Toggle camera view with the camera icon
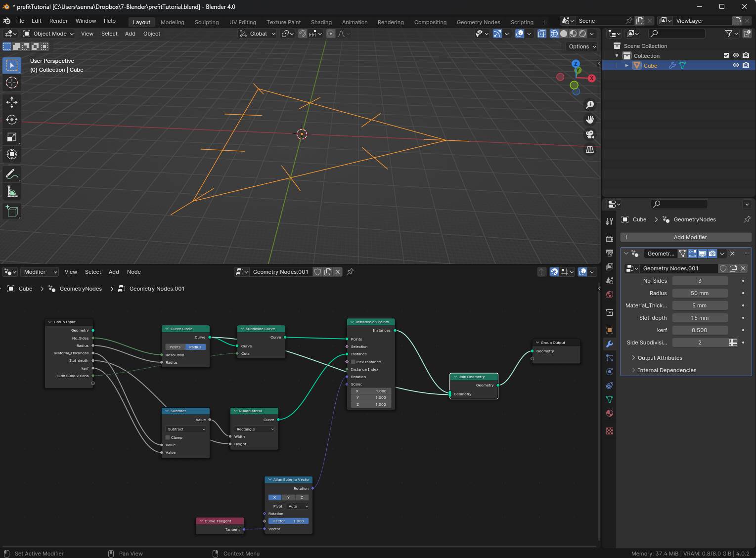The width and height of the screenshot is (756, 558). click(590, 134)
